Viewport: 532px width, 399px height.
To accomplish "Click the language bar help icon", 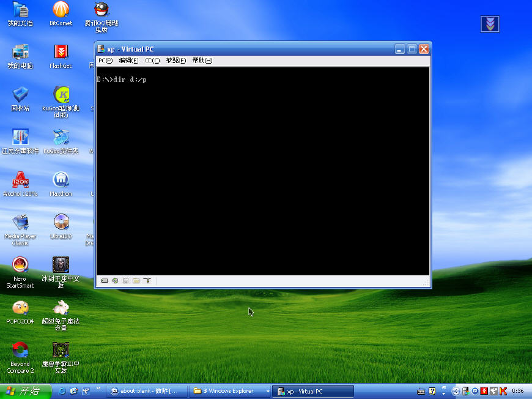I will tap(432, 391).
